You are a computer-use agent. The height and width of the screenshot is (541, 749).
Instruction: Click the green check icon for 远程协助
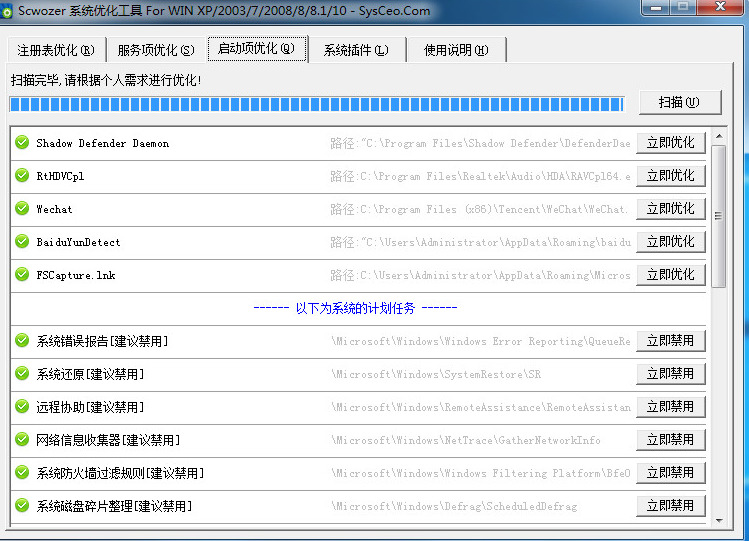pos(22,406)
